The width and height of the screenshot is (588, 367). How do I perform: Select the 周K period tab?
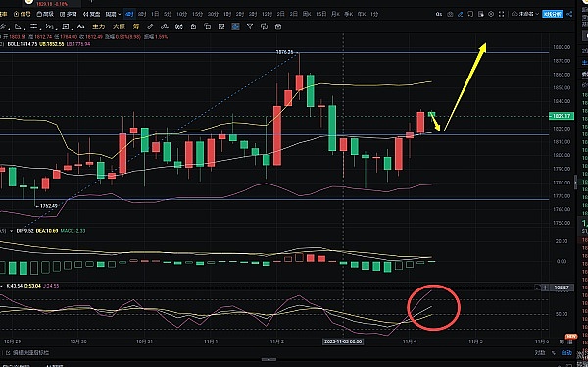pos(307,14)
